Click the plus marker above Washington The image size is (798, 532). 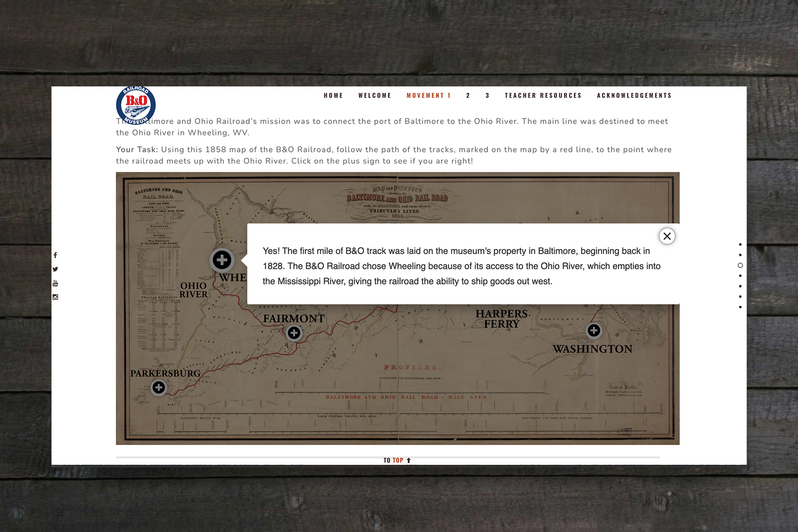[x=594, y=330]
